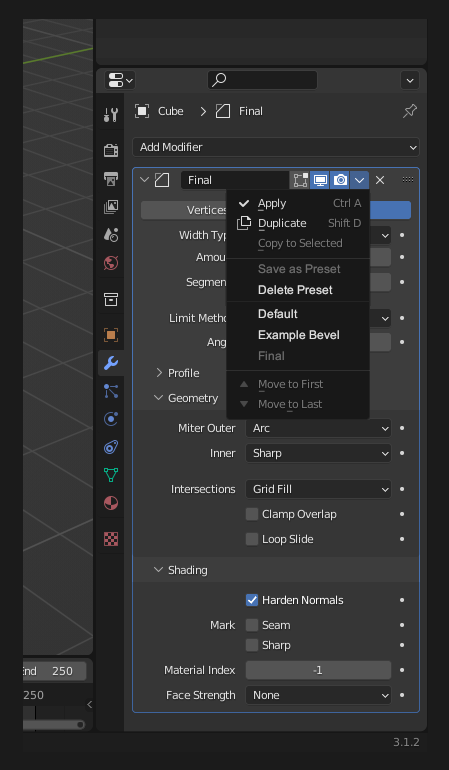Click the bevel modifier icon in breadcrumb
The height and width of the screenshot is (770, 449).
coord(223,111)
